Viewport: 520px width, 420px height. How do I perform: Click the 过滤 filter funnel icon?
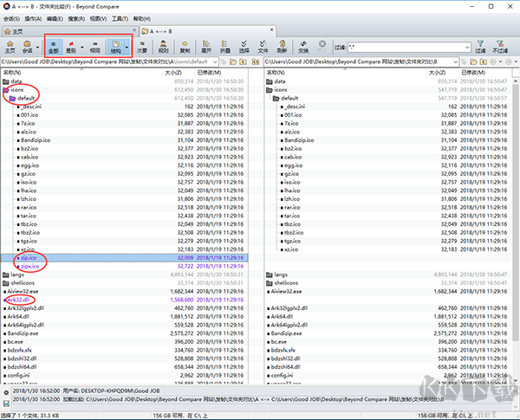pyautogui.click(x=480, y=47)
